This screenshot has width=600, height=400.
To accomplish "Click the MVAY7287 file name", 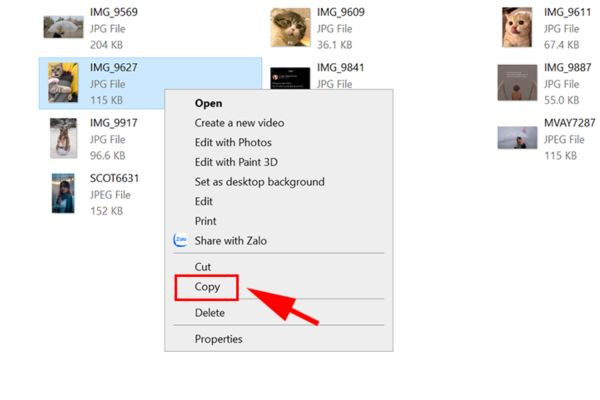I will pos(570,123).
